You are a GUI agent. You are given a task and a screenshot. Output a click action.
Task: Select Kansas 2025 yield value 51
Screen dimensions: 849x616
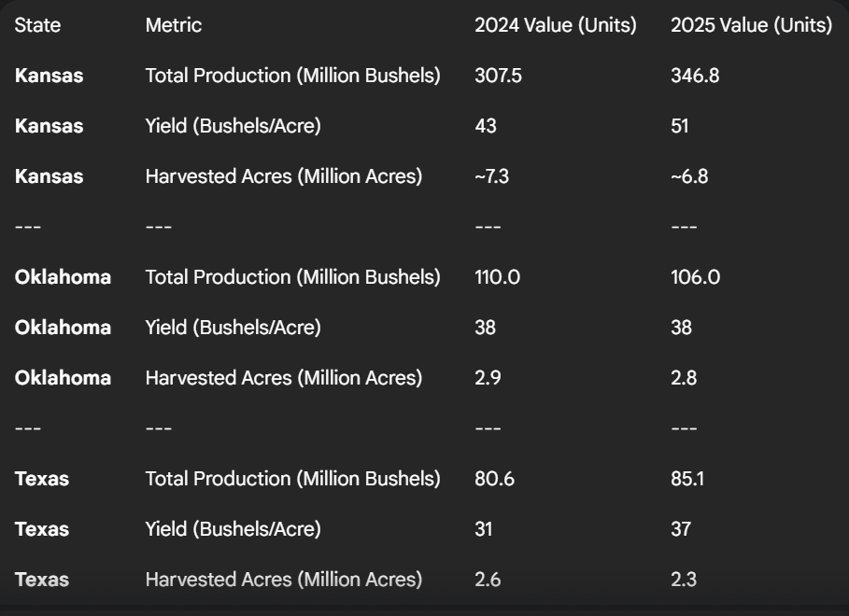(x=680, y=127)
